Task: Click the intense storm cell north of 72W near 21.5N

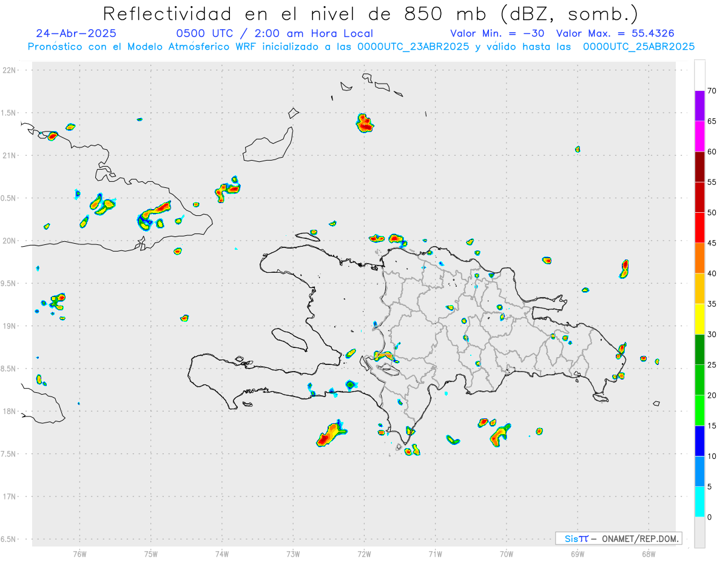Action: click(x=365, y=123)
